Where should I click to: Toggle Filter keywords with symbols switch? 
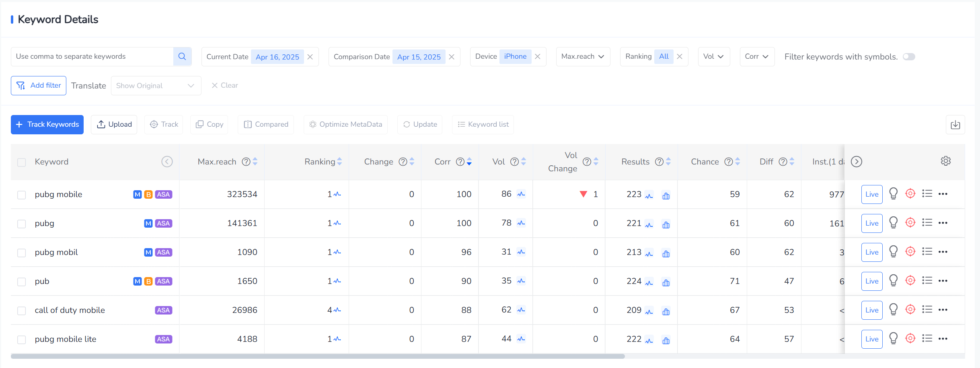pyautogui.click(x=908, y=57)
